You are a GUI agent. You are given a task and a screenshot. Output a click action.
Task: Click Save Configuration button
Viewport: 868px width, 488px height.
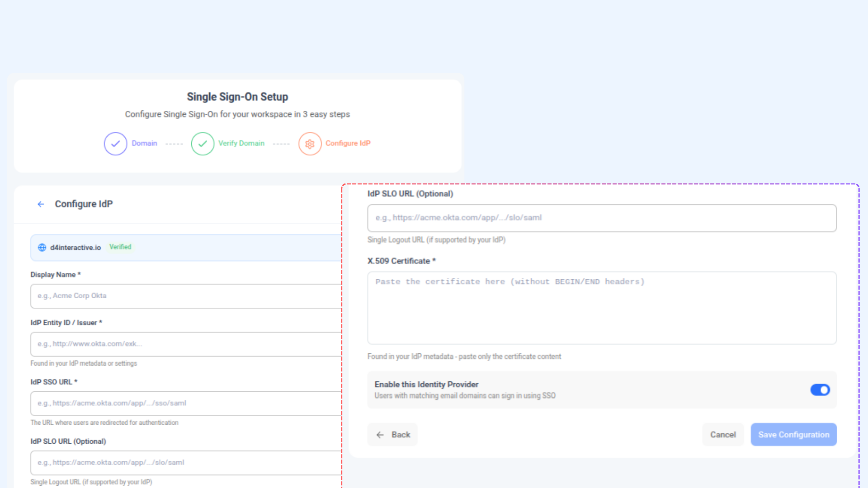[793, 435]
